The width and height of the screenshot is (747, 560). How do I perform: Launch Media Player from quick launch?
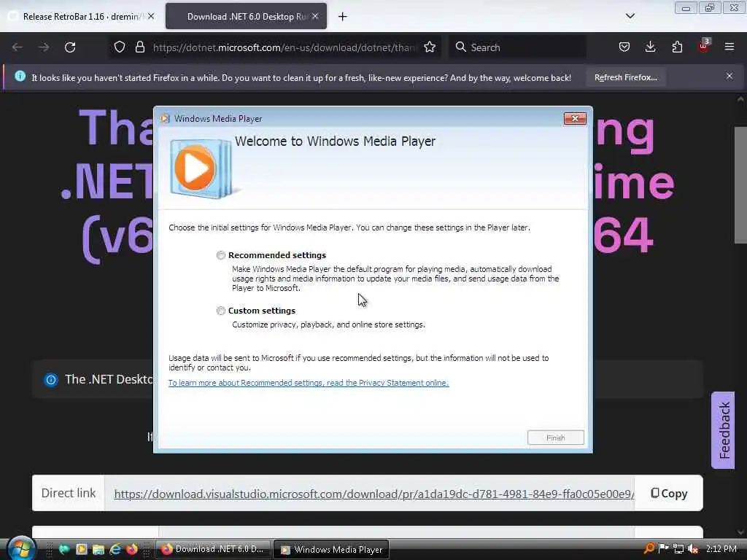click(x=82, y=549)
